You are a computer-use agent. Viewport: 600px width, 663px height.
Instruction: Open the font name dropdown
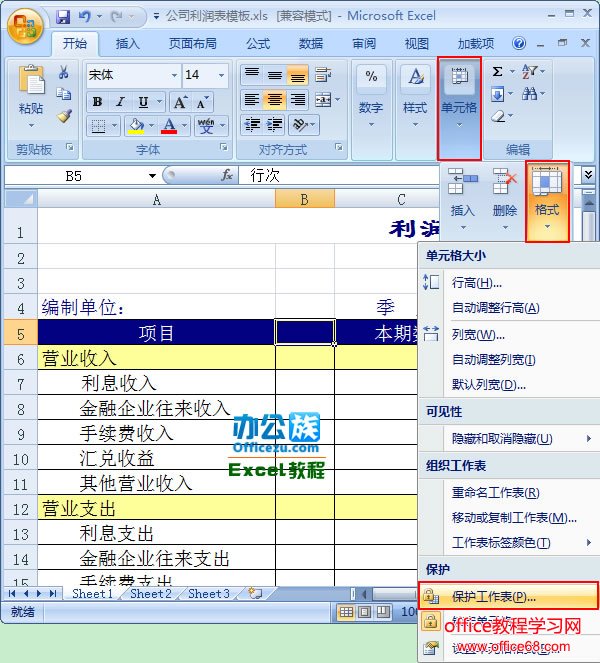174,75
